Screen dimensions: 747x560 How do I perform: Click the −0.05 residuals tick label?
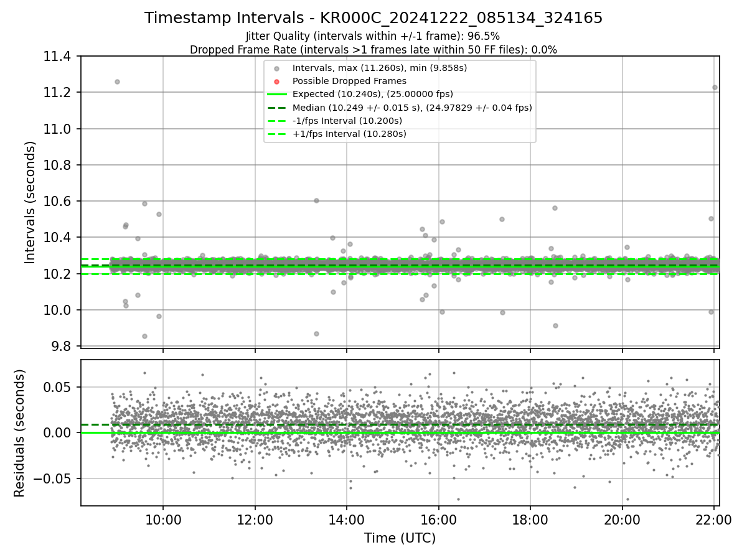[53, 478]
